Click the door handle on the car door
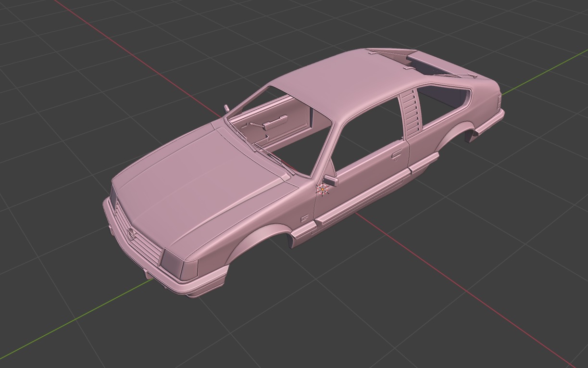 pos(397,155)
